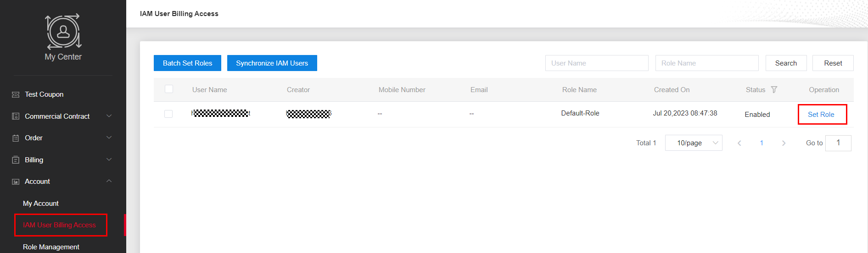Expand the Billing menu chevron
Viewport: 868px width, 253px height.
click(109, 159)
